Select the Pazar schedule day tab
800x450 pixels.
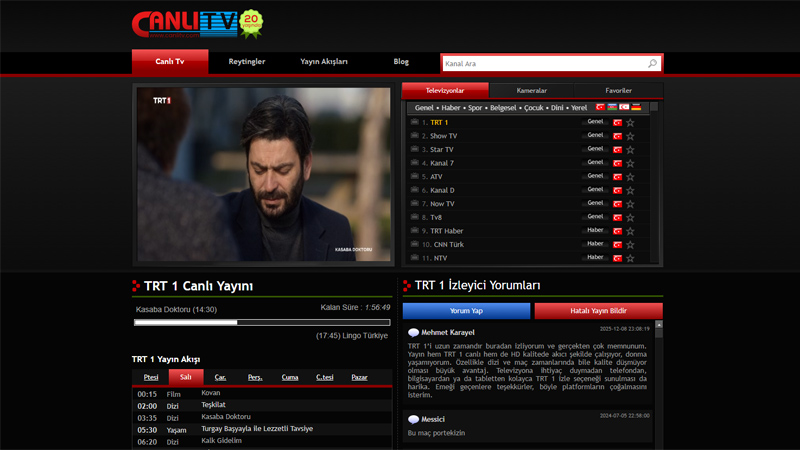pyautogui.click(x=359, y=377)
